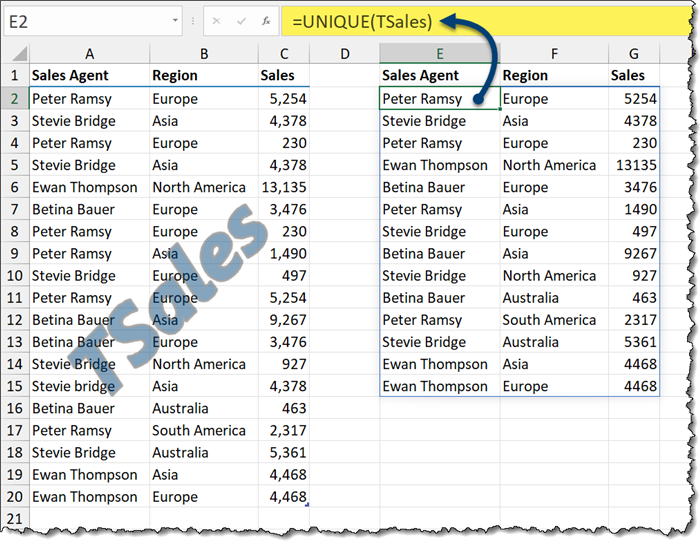
Task: Click the 13,135 sales value in column C
Action: [283, 187]
